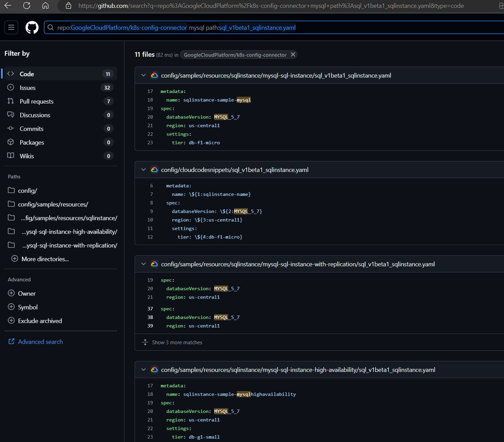Click the config/ folder icon under Paths
The width and height of the screenshot is (504, 442).
click(11, 190)
